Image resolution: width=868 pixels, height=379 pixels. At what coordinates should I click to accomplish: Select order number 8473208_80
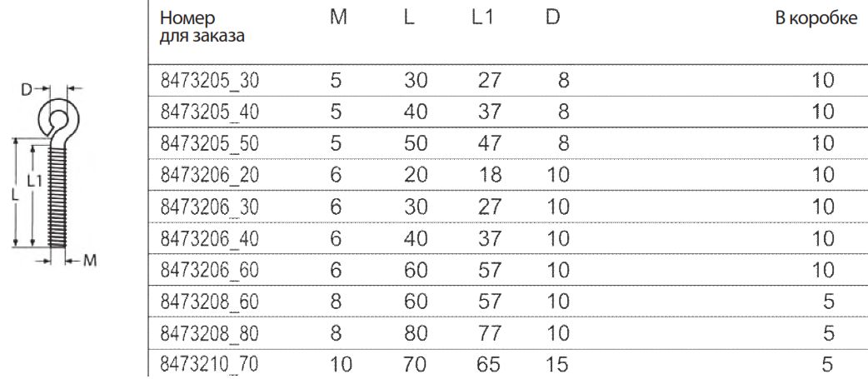(210, 334)
